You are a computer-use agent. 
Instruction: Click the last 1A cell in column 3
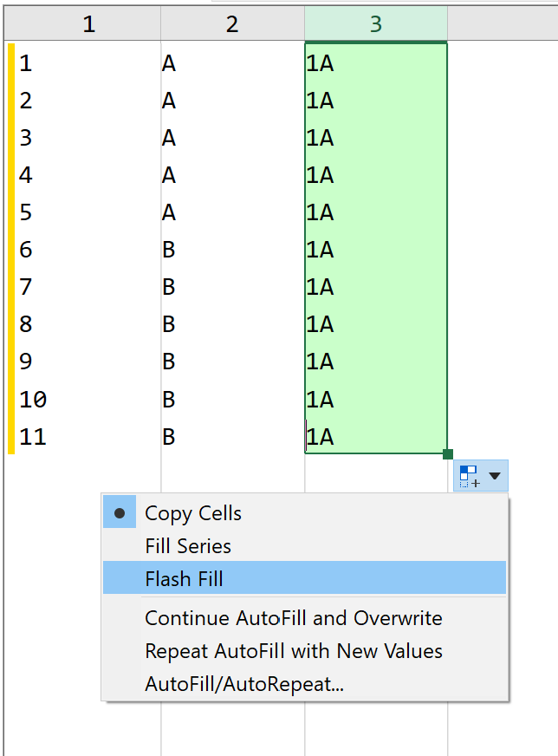376,436
